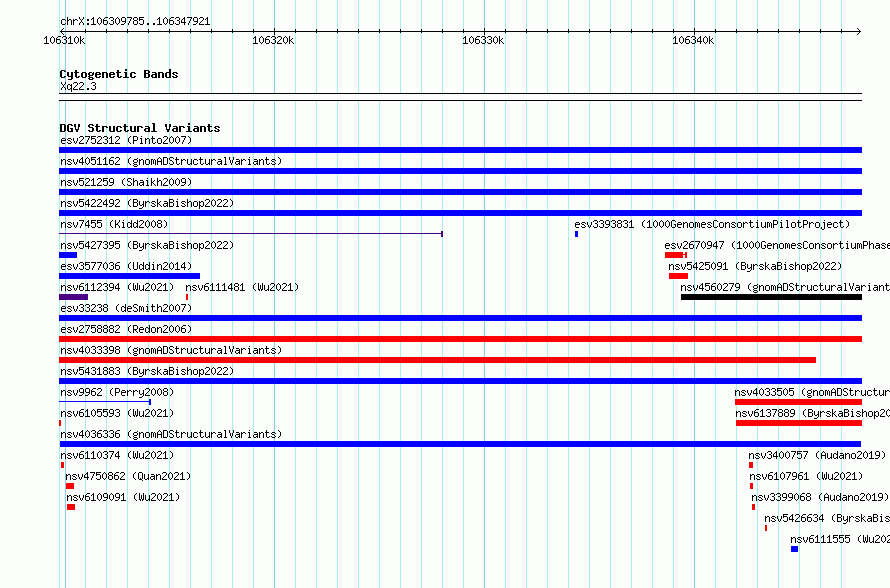Click the red nsv5425091 bar
890x588 pixels.
pyautogui.click(x=678, y=276)
